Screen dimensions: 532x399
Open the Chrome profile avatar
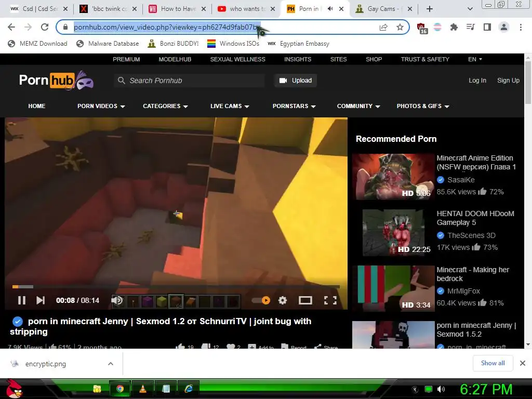(x=504, y=27)
